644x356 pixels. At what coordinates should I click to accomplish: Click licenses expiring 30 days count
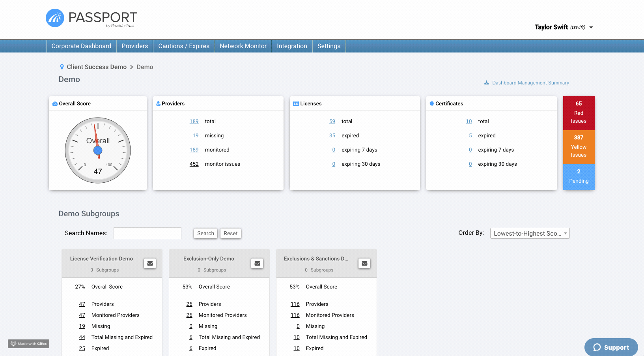[x=334, y=164]
